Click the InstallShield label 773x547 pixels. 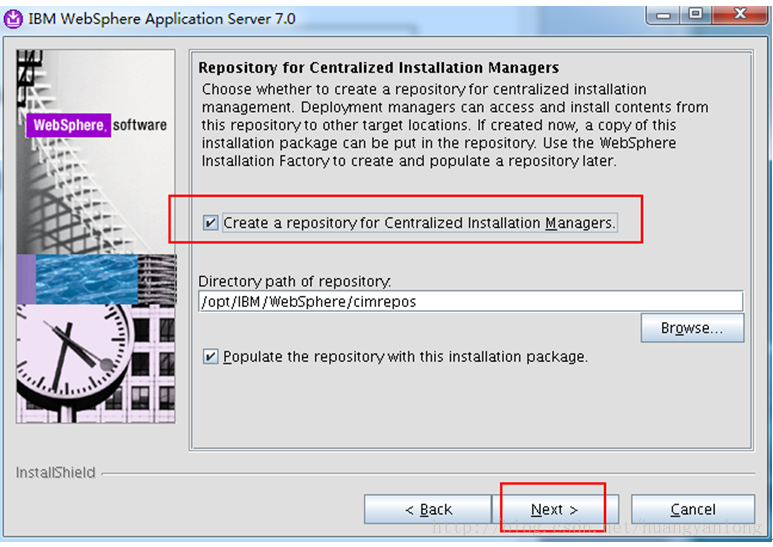[x=56, y=473]
